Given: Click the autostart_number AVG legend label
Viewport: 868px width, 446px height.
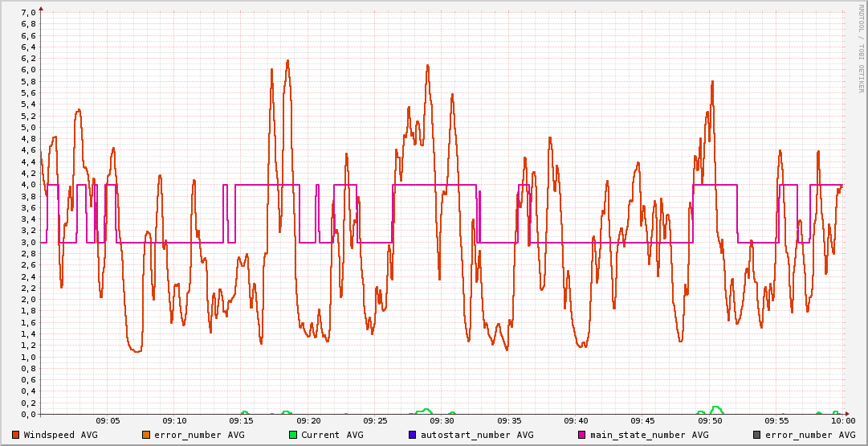Looking at the screenshot, I should [477, 435].
